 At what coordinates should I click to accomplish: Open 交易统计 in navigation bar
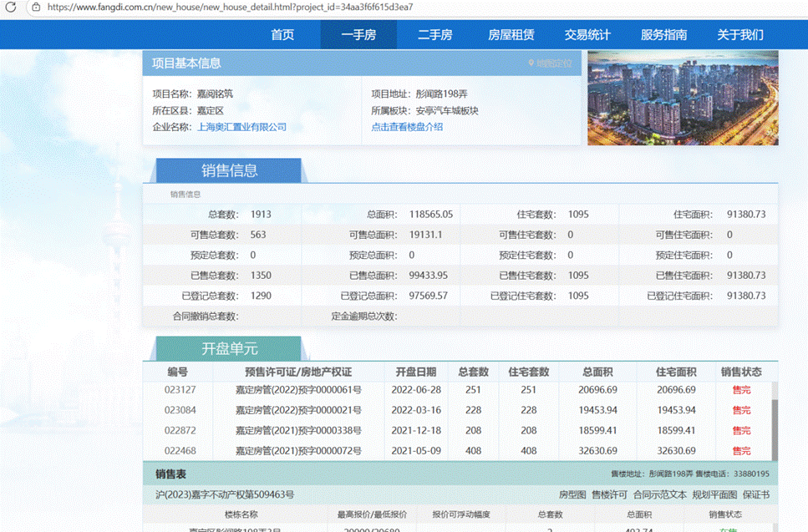587,34
